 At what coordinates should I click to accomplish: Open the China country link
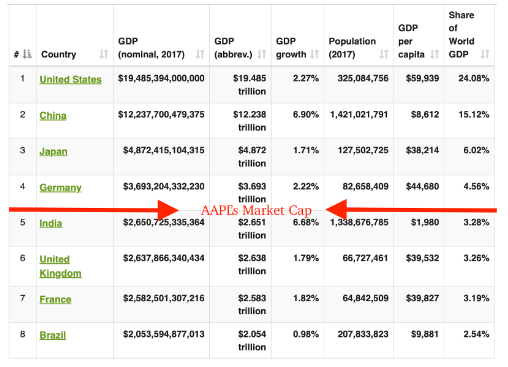53,116
